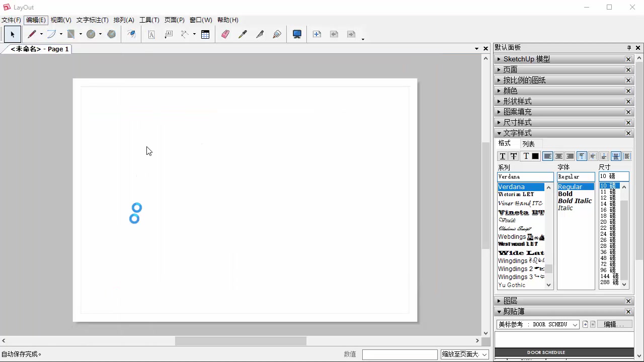This screenshot has height=362, width=644.
Task: Add a new page
Action: pyautogui.click(x=317, y=34)
